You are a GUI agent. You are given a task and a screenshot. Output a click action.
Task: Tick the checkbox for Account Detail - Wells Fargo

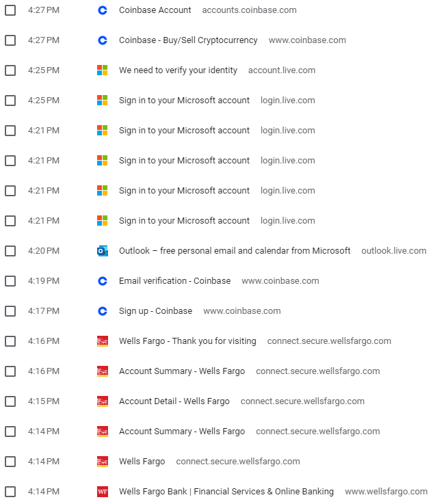click(10, 401)
